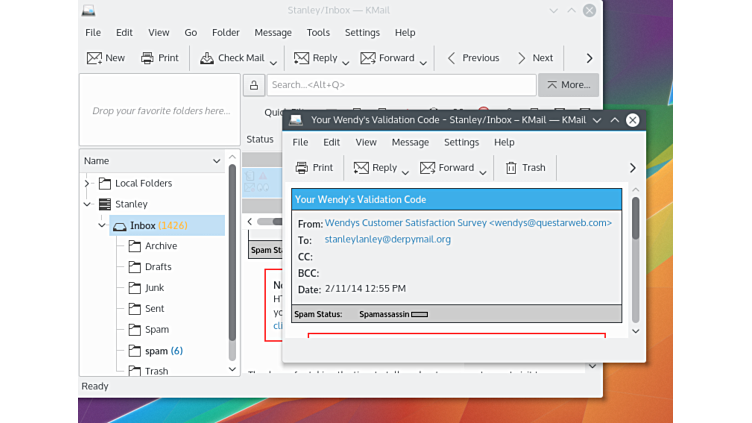The height and width of the screenshot is (423, 752).
Task: Open the Folder menu in main window
Action: 225,32
